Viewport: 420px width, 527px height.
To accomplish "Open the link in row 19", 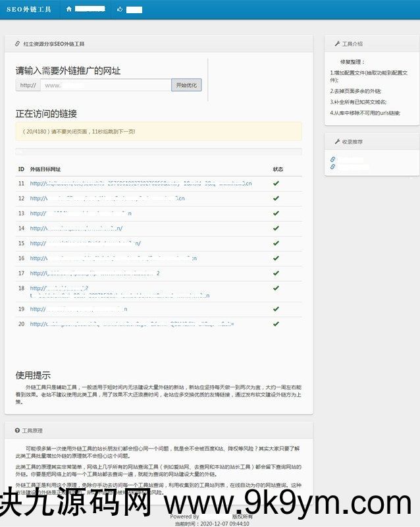I will pos(78,309).
